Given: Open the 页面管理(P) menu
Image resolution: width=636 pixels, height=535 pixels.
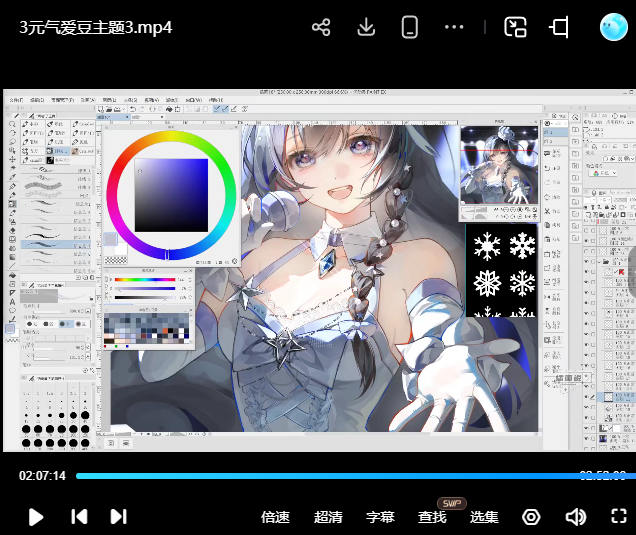Looking at the screenshot, I should (62, 100).
